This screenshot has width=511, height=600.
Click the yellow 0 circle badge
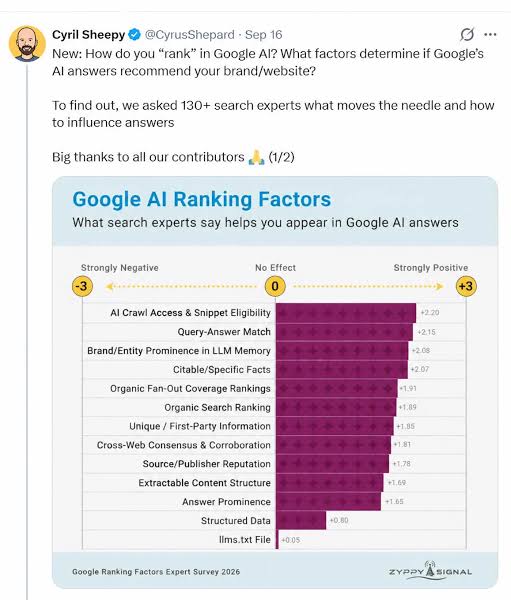(x=275, y=286)
